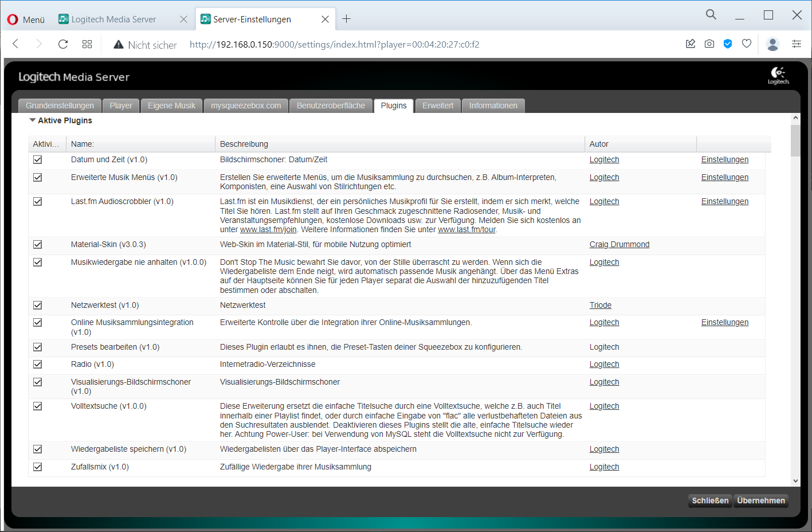Click the plugin list scrollbar up arrow
Image resolution: width=812 pixels, height=532 pixels.
[795, 118]
